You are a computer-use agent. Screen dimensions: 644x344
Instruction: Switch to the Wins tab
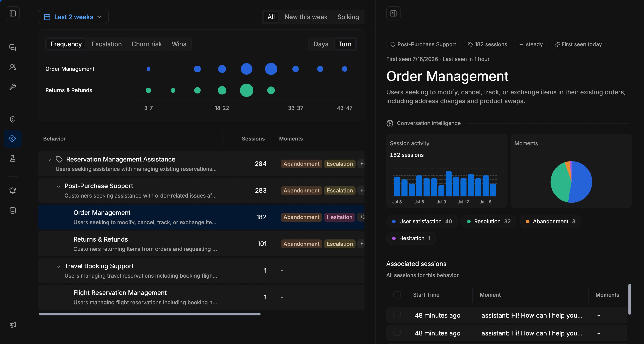tap(179, 44)
